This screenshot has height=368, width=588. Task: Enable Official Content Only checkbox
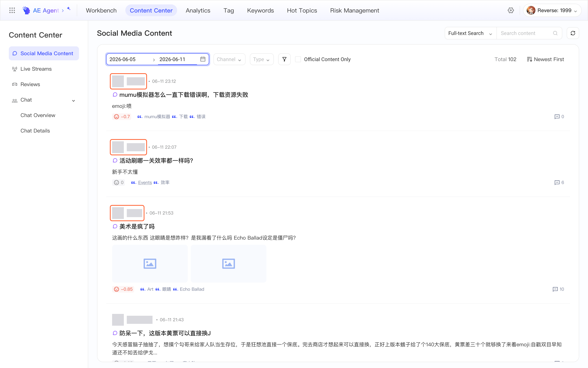click(x=298, y=59)
